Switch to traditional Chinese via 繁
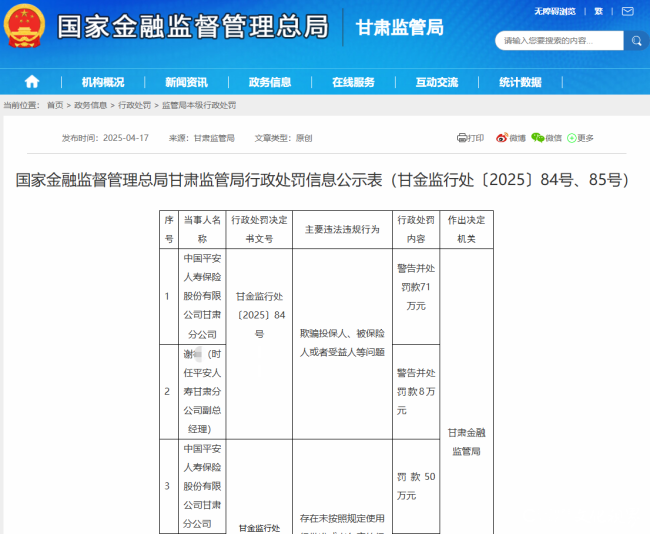Viewport: 650px width, 534px height. click(x=598, y=12)
